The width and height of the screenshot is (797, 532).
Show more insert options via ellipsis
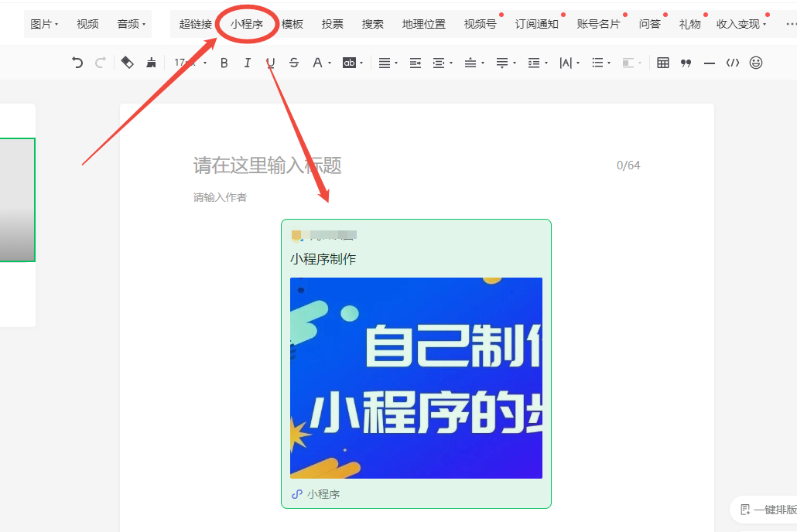click(791, 24)
